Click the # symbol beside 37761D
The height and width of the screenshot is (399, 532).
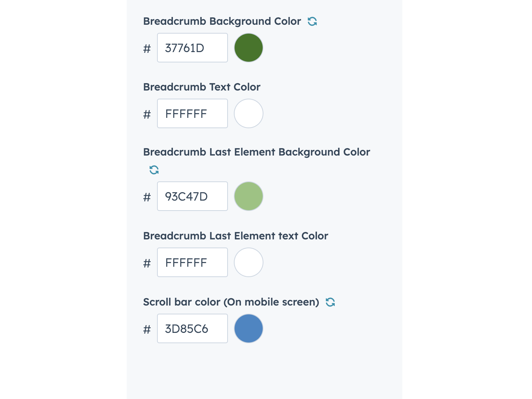click(147, 49)
